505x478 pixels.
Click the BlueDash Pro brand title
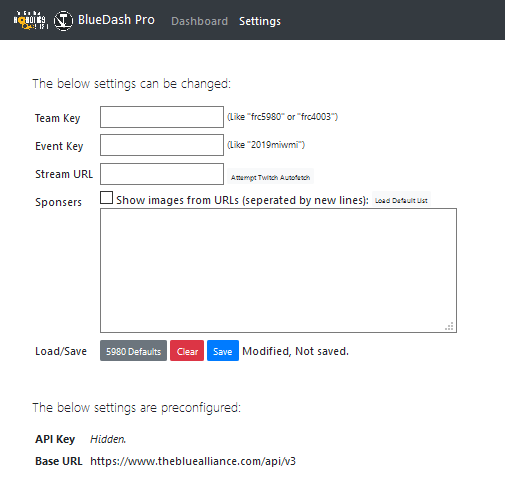(x=116, y=20)
